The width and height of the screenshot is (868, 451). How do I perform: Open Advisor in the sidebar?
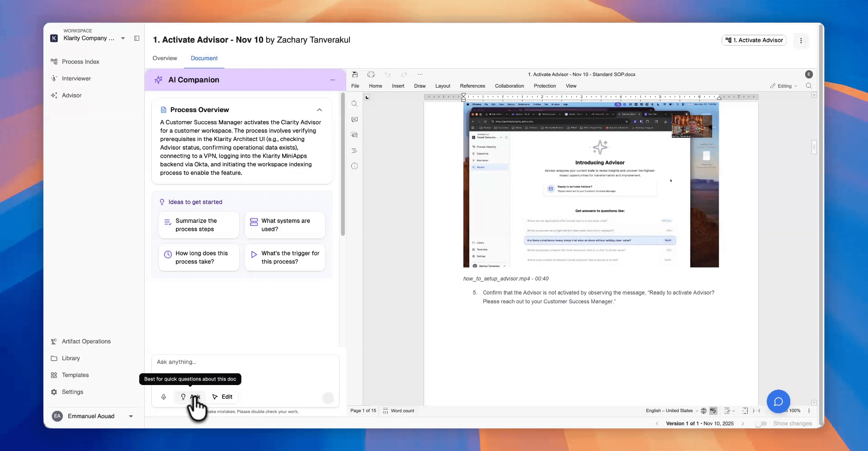66,95
